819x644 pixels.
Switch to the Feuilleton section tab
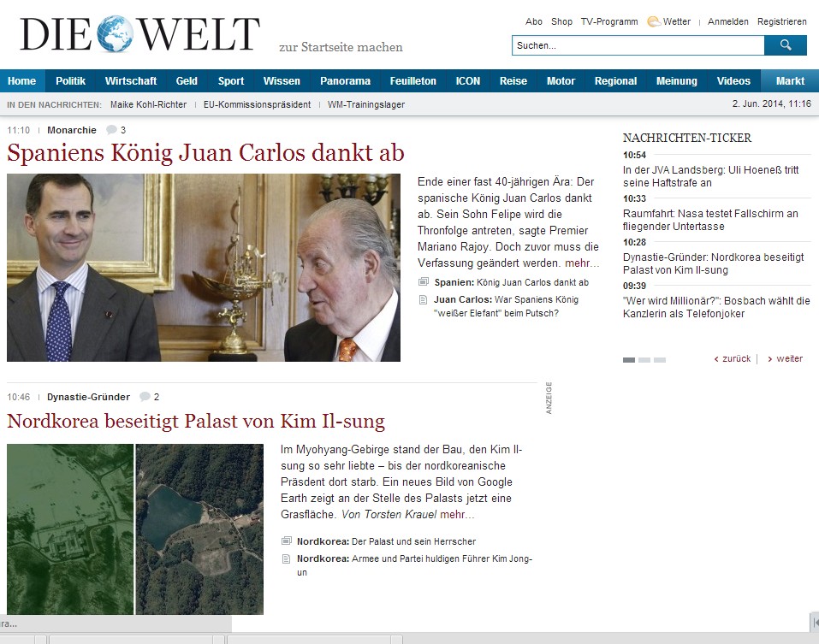click(412, 81)
